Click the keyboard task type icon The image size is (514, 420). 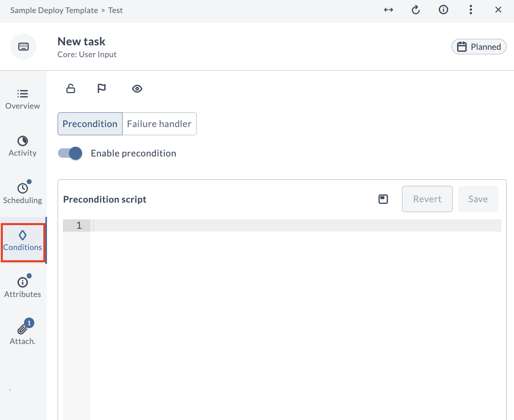23,47
